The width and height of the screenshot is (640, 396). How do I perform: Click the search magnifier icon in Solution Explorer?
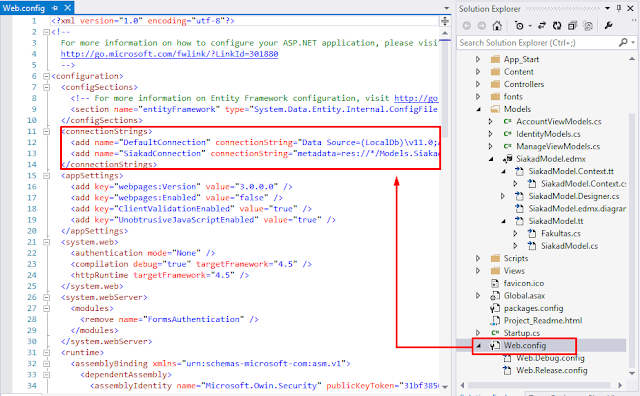point(623,42)
